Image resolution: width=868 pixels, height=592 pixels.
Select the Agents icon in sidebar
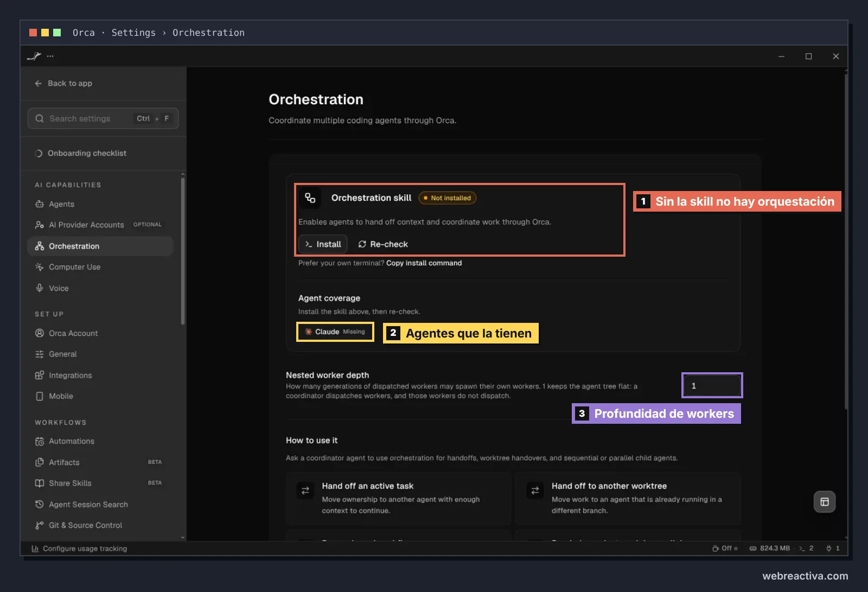click(40, 204)
